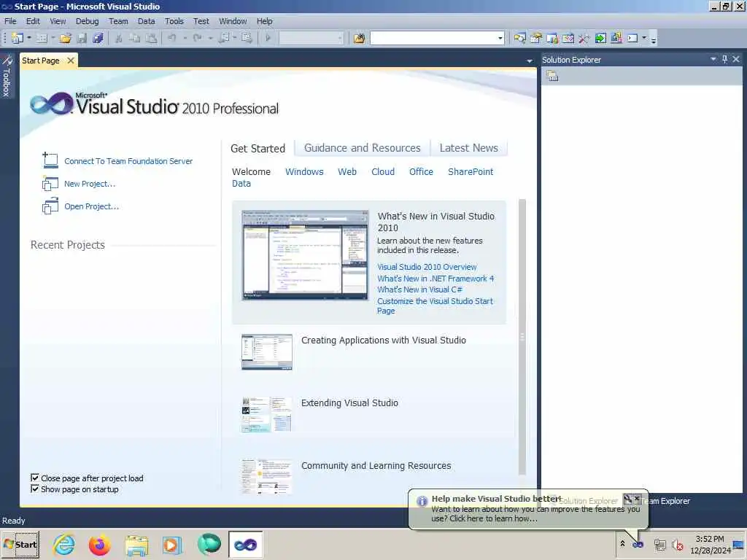
Task: Click the Copy toolbar icon
Action: pos(135,38)
